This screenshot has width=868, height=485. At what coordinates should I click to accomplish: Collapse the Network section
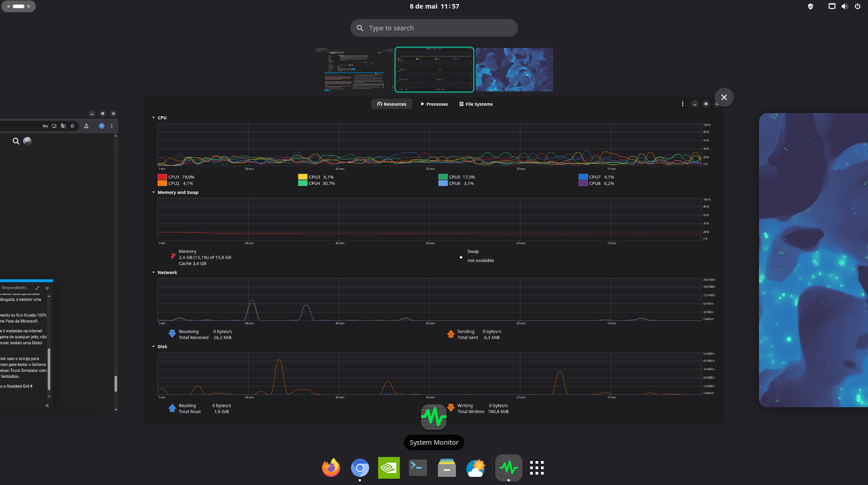[153, 272]
